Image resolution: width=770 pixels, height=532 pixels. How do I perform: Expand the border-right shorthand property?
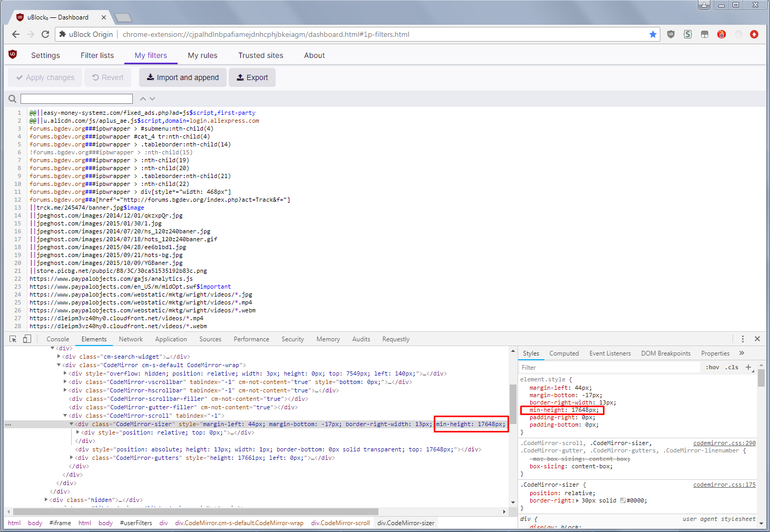pos(577,500)
